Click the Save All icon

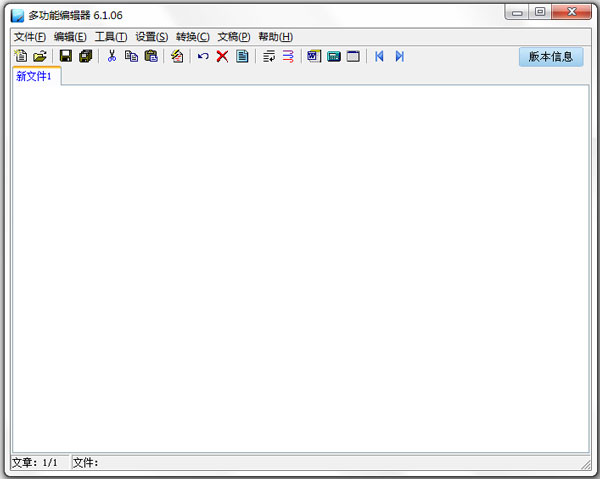pyautogui.click(x=85, y=57)
